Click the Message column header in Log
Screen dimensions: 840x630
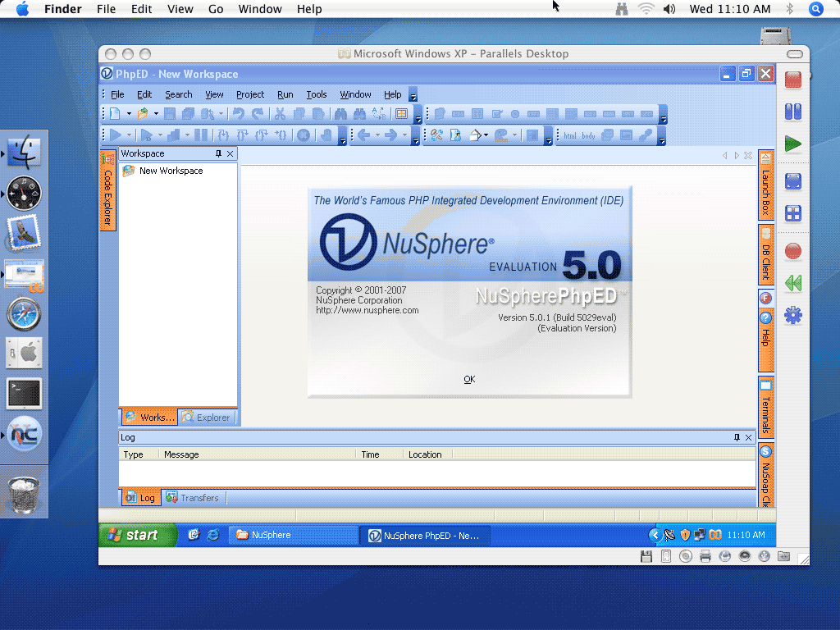257,454
